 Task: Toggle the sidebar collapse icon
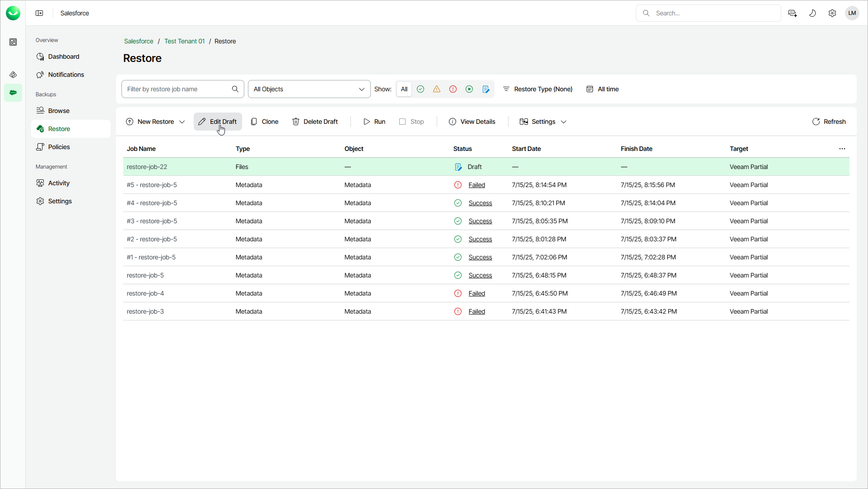coord(39,13)
